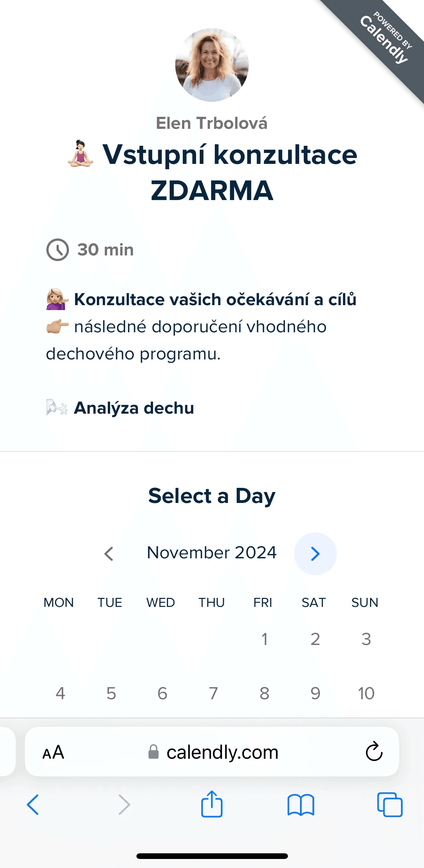Tap the Safari share icon

click(212, 804)
